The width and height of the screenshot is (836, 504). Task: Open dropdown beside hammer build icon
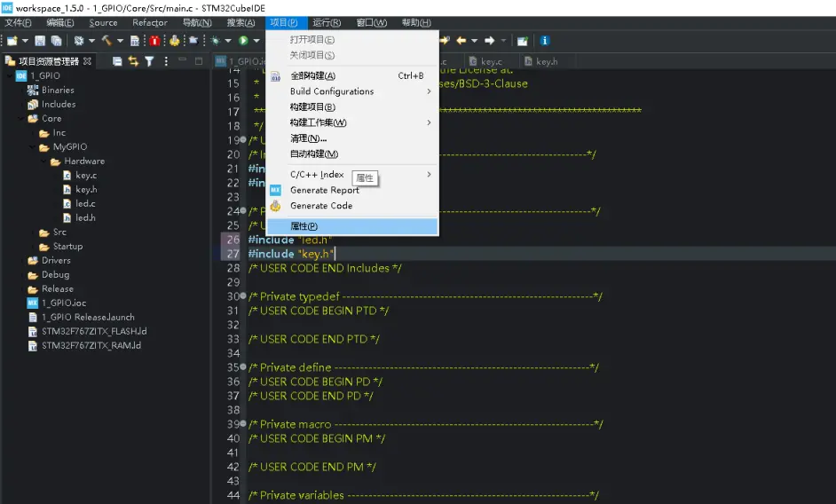120,41
